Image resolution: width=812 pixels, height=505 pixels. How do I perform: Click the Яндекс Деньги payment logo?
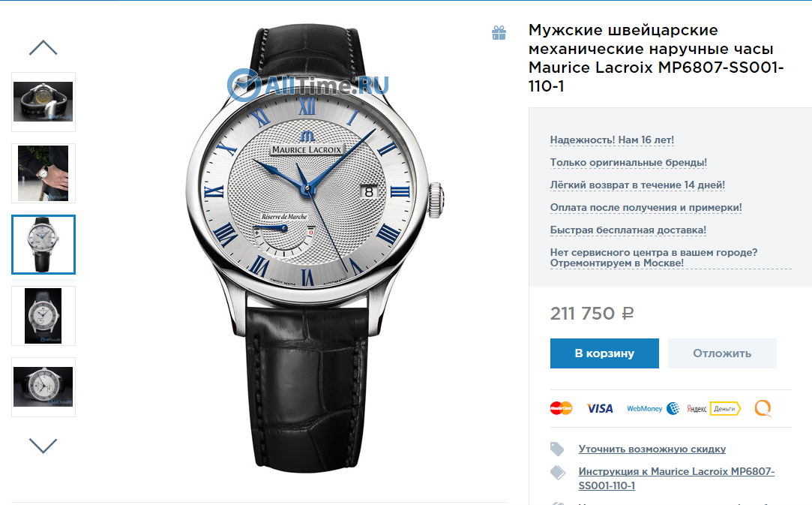coord(714,408)
